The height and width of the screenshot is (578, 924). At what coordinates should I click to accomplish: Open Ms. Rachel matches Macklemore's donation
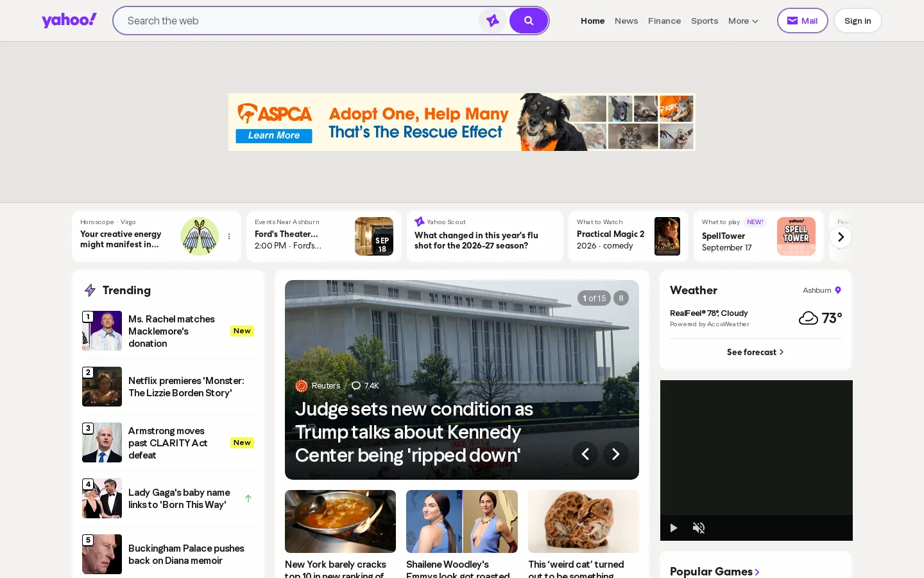coord(171,331)
